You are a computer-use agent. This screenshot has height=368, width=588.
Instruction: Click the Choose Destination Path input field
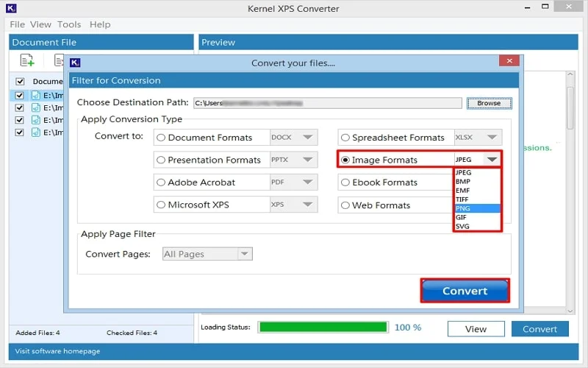tap(327, 103)
